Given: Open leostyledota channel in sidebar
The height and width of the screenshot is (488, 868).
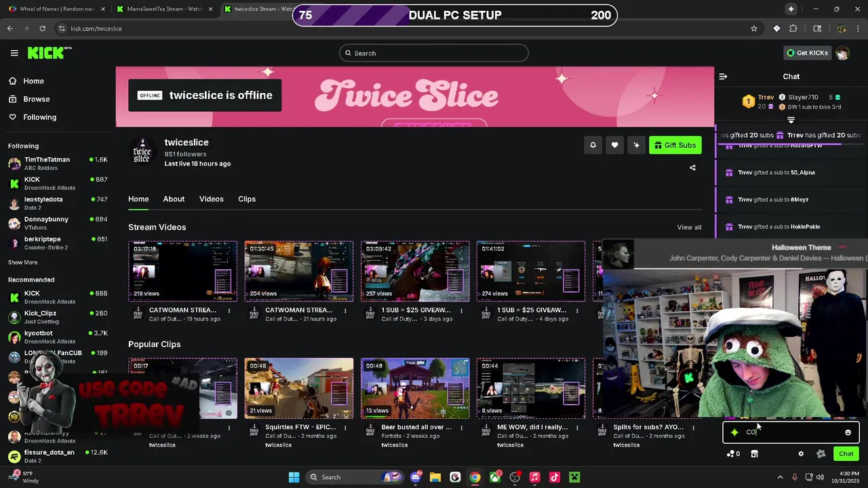Looking at the screenshot, I should click(58, 203).
